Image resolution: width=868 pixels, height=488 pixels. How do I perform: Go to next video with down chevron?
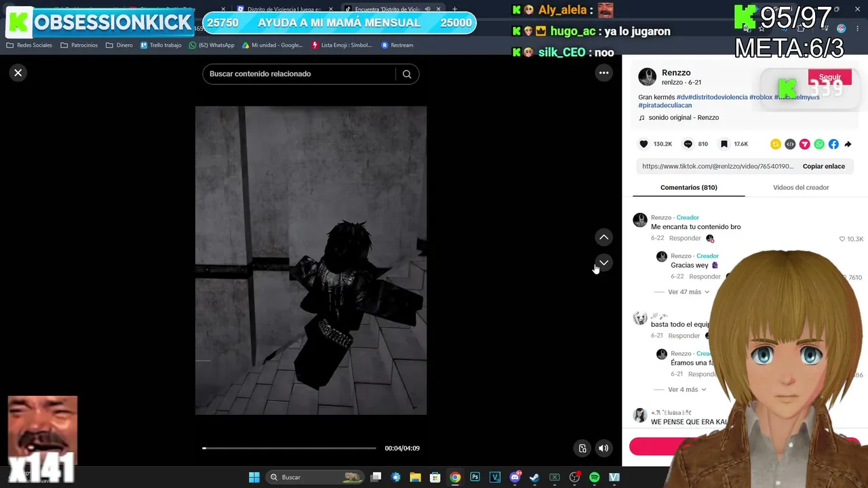[604, 262]
